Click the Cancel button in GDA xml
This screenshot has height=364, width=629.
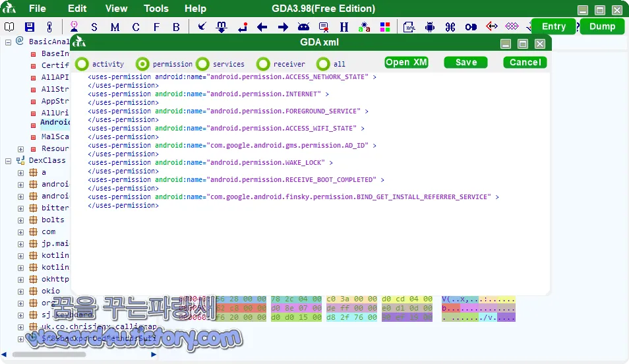click(525, 62)
